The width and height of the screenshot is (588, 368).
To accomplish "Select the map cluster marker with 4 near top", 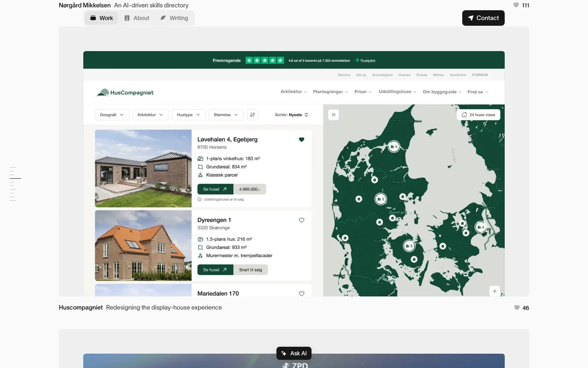I will [x=394, y=146].
